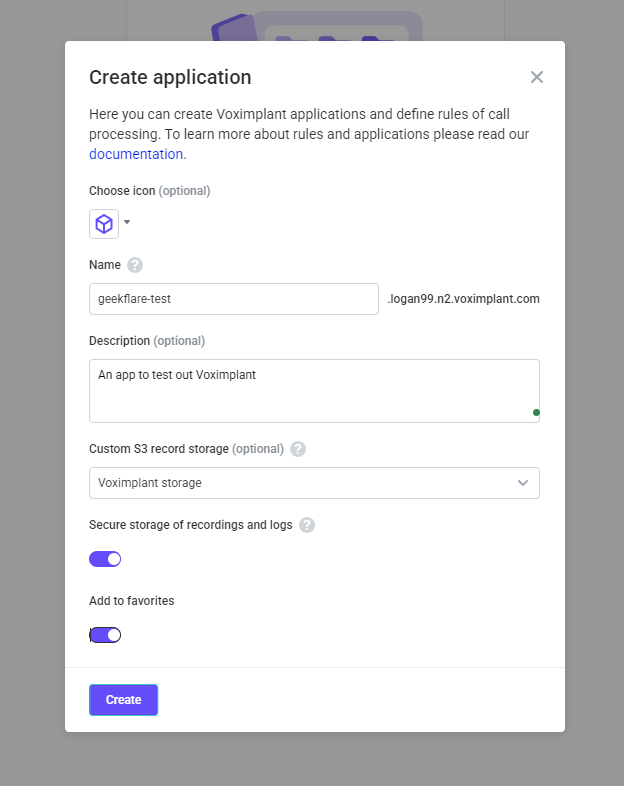Click the .logan99.n2.voximplant.com domain suffix
This screenshot has width=624, height=786.
(x=464, y=299)
